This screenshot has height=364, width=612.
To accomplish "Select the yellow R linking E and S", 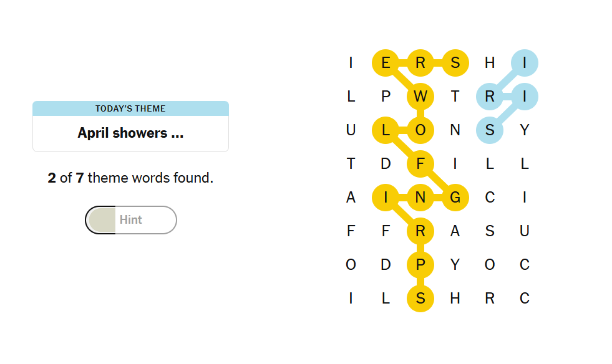I will coord(420,63).
